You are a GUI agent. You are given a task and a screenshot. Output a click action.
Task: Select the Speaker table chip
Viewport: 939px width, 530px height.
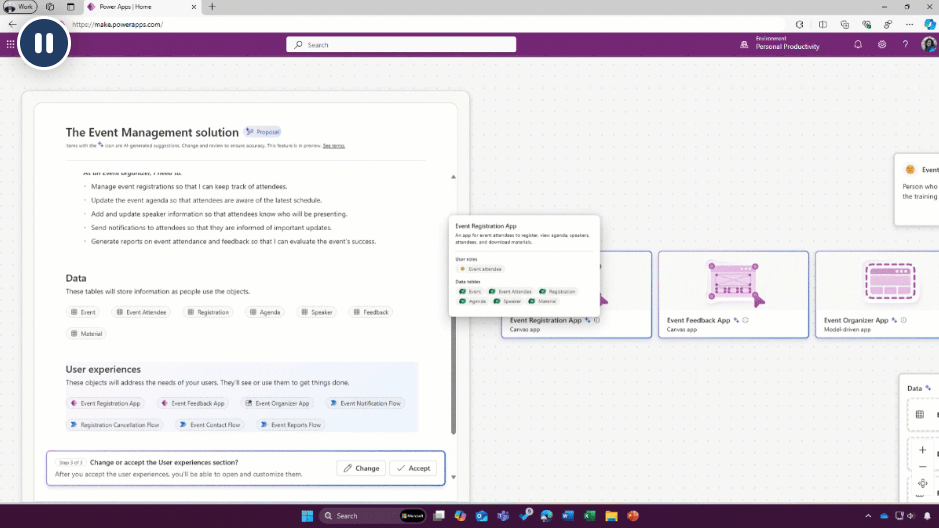[317, 312]
